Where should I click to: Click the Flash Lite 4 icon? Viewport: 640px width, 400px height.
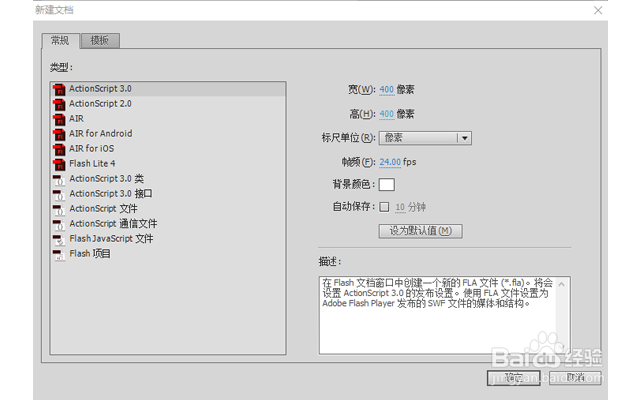pyautogui.click(x=59, y=164)
